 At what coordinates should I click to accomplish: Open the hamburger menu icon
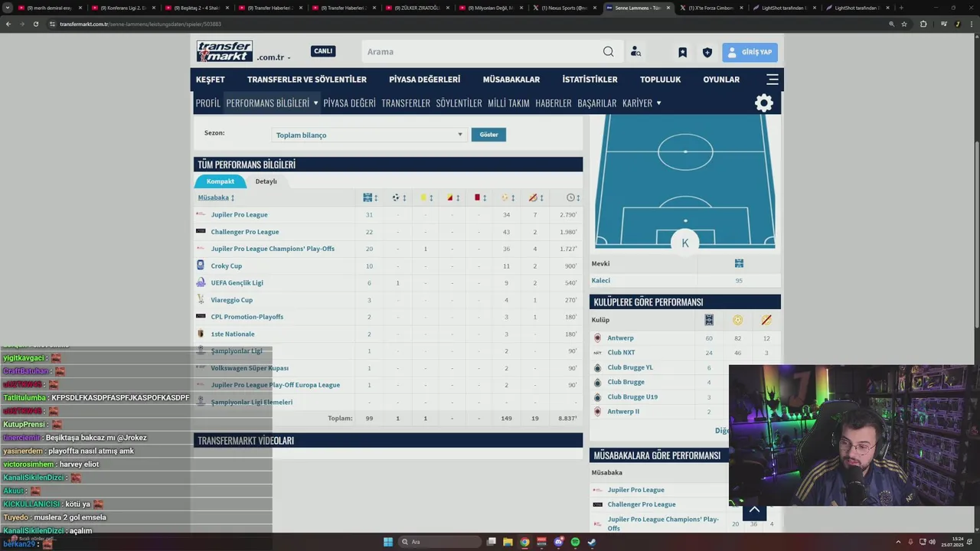coord(773,79)
